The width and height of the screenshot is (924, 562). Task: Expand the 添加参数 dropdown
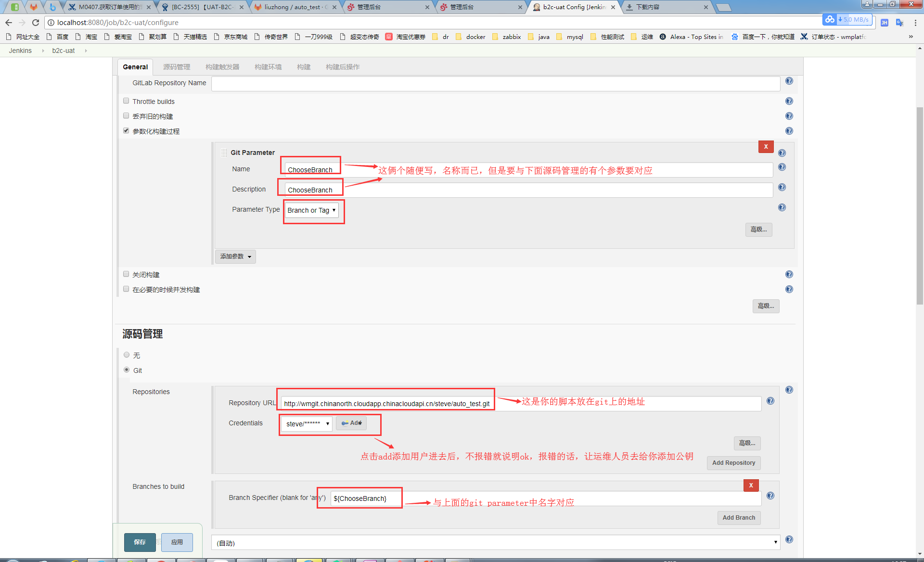pos(236,256)
